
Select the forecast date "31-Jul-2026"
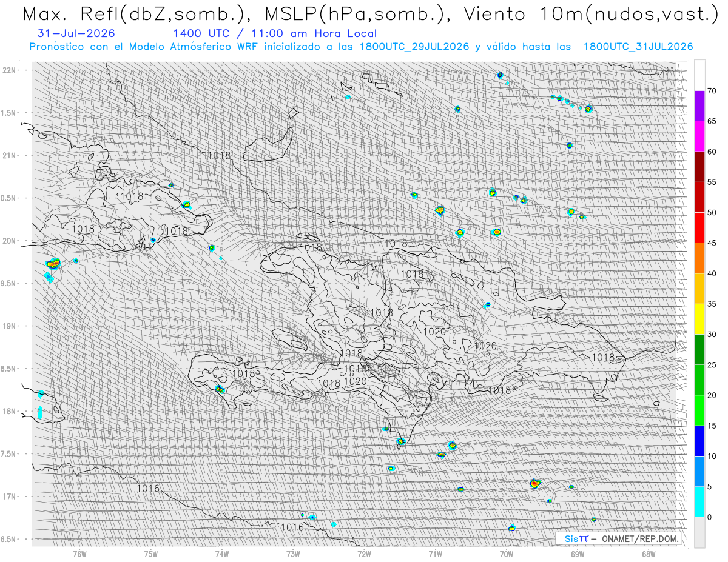(x=75, y=33)
